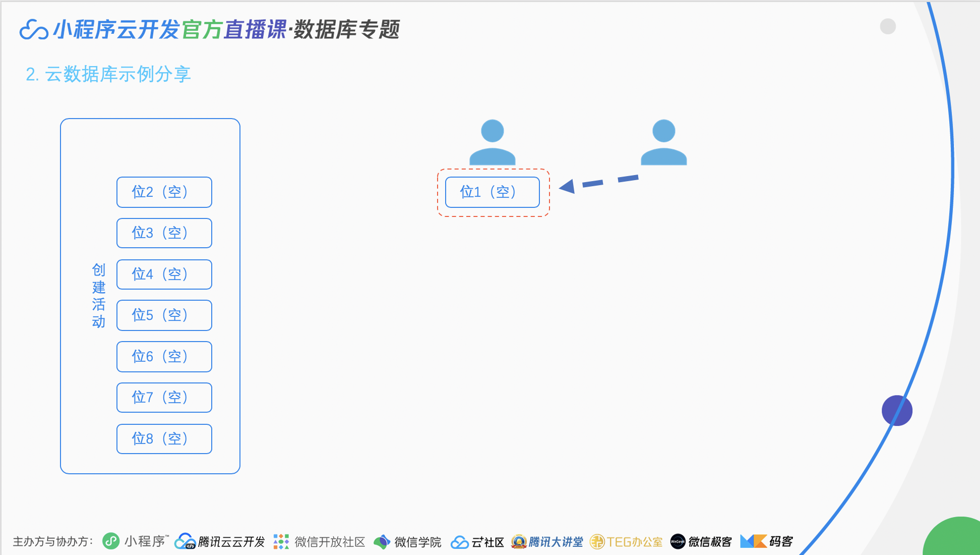980x555 pixels.
Task: Click the 微信学院 logo icon
Action: pos(382,542)
